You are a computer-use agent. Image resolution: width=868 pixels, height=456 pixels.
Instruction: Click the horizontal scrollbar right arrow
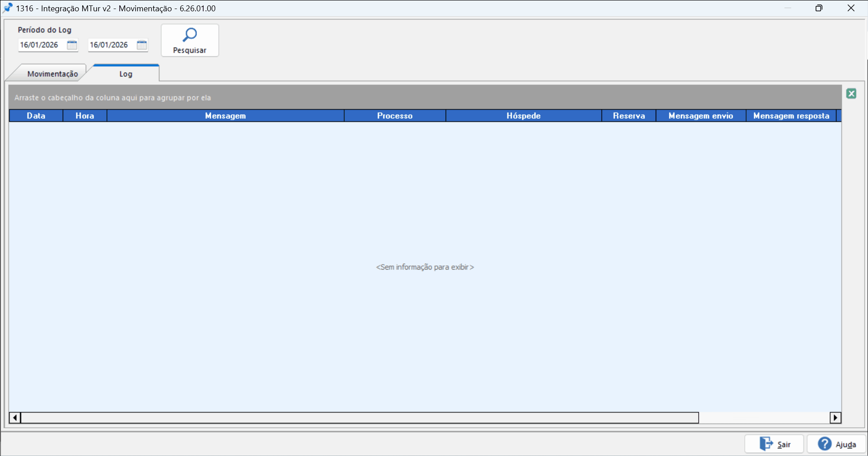coord(835,418)
